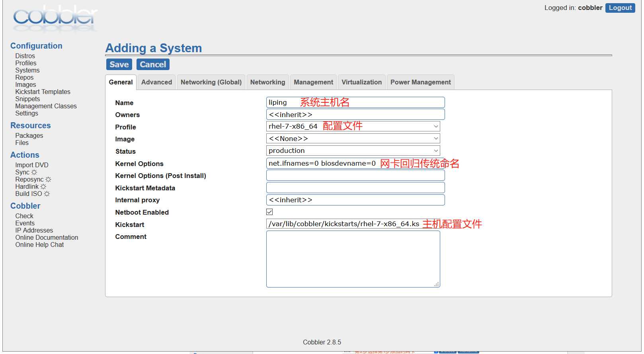This screenshot has height=354, width=644.
Task: Click the Cancel button
Action: tap(153, 64)
